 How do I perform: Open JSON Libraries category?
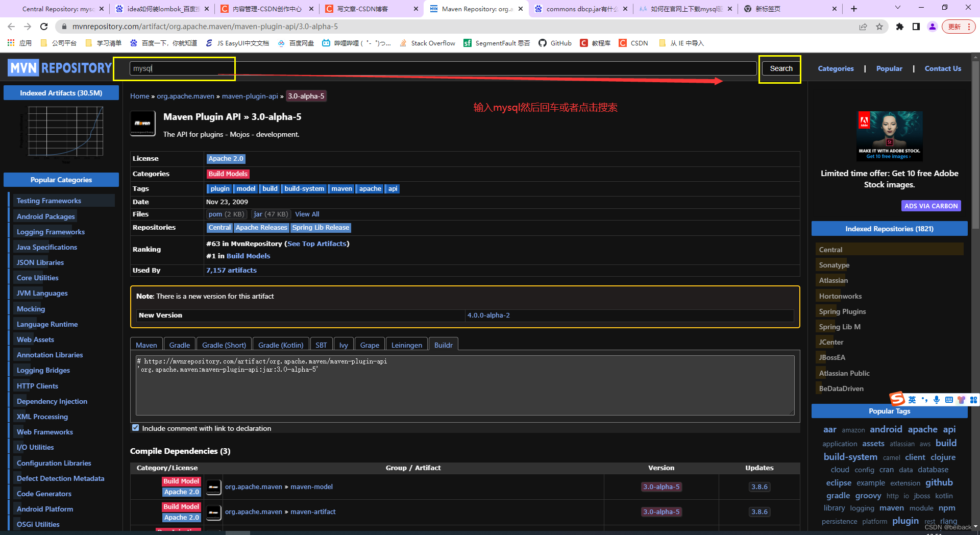(40, 262)
